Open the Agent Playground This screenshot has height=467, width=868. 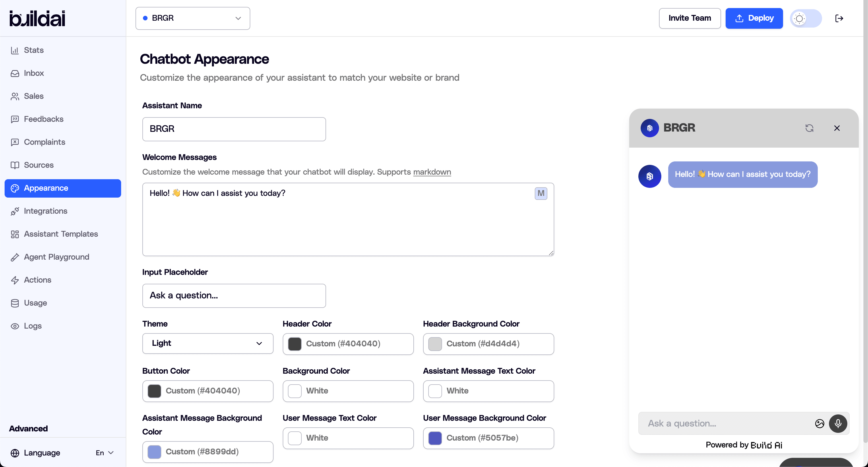[56, 256]
